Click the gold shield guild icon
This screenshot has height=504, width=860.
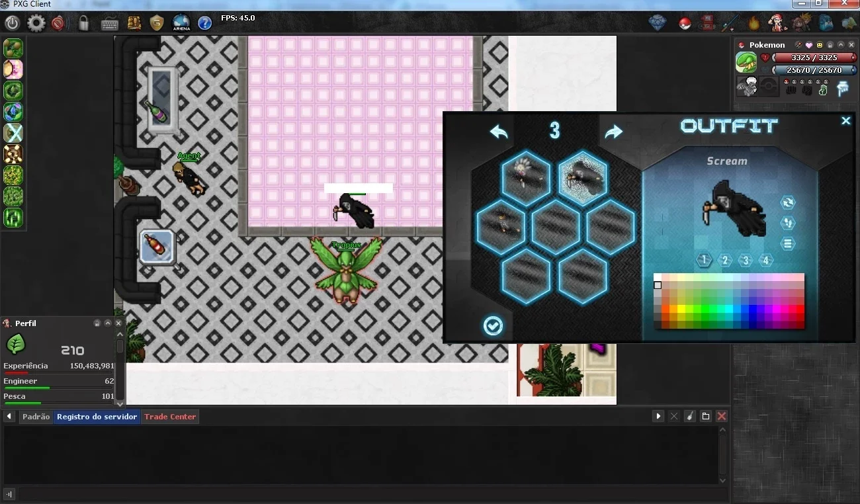click(x=157, y=23)
